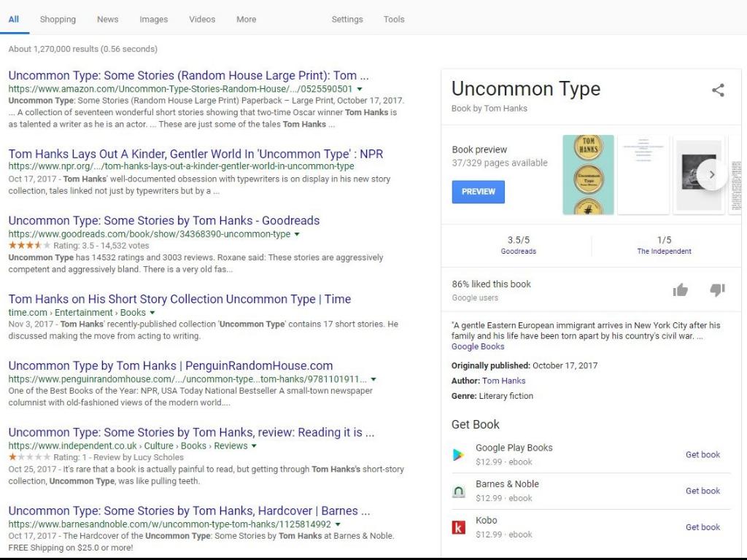Click Get book for Kobo
This screenshot has height=560, width=747.
702,527
